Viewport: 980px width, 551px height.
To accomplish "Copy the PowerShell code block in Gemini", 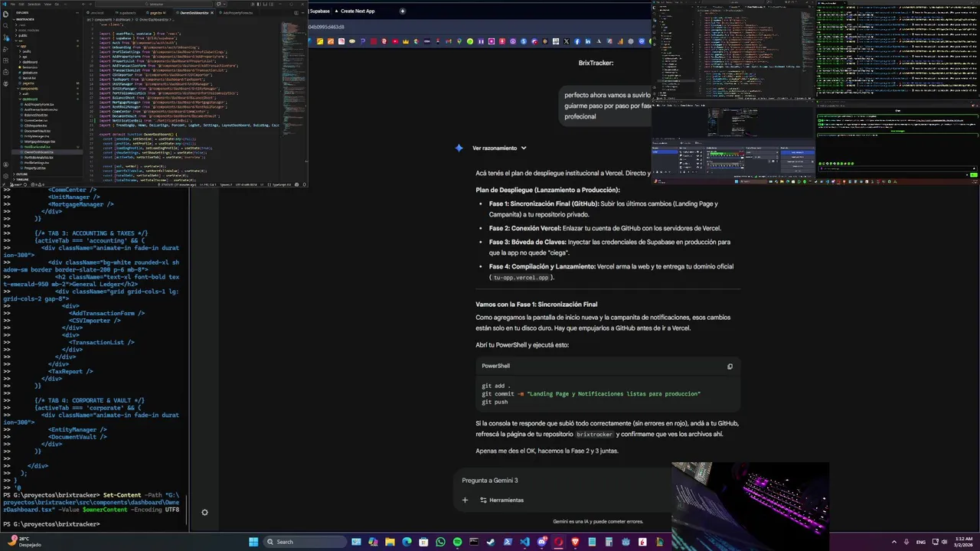I will pyautogui.click(x=730, y=367).
